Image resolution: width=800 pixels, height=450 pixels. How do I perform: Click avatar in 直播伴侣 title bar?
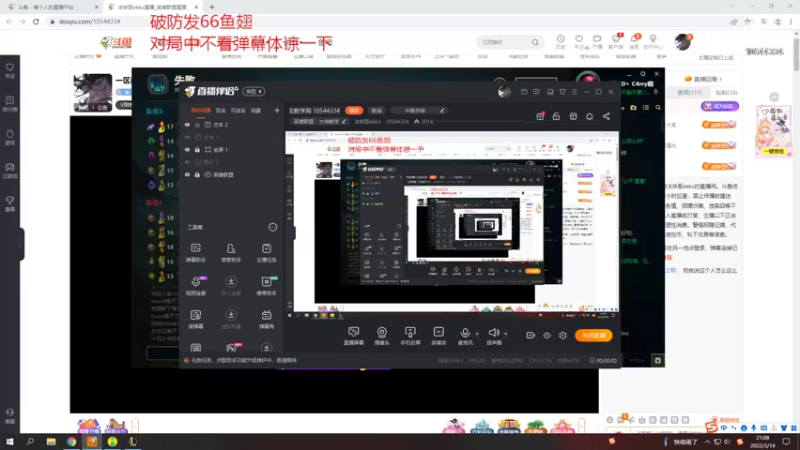click(x=504, y=91)
